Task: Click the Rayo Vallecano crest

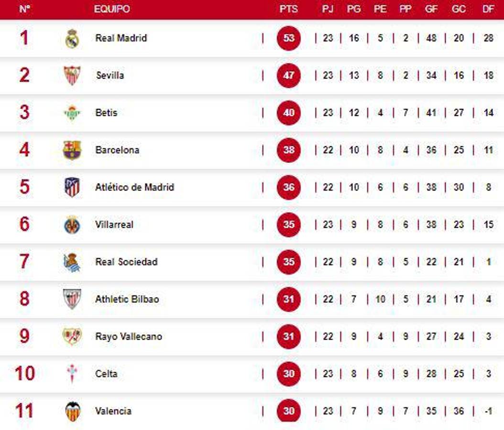Action: [72, 336]
